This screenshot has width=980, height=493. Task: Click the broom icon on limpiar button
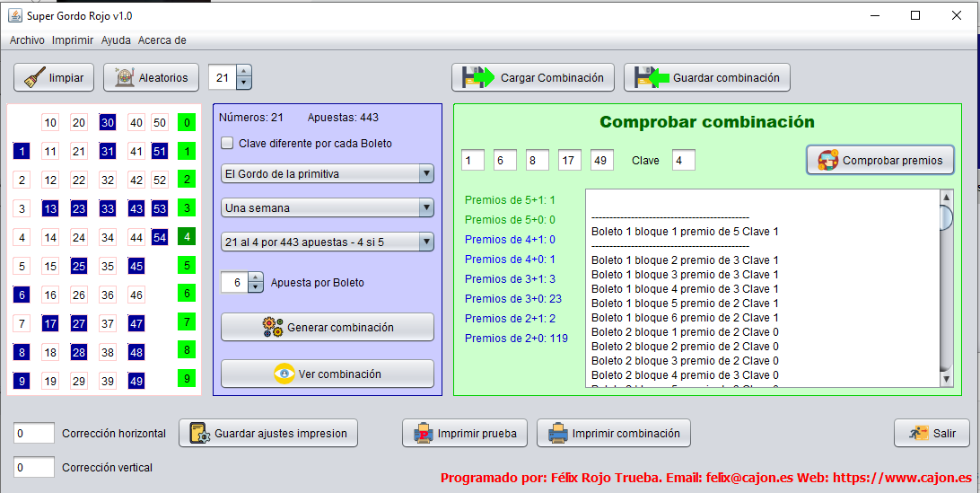35,78
